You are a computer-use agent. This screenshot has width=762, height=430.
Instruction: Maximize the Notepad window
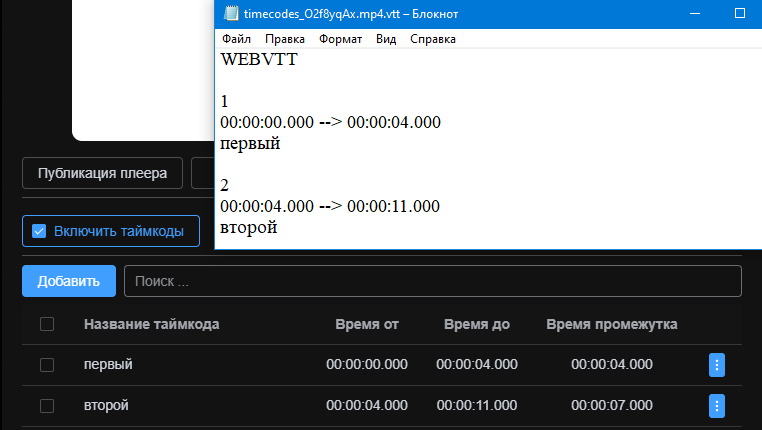click(740, 14)
